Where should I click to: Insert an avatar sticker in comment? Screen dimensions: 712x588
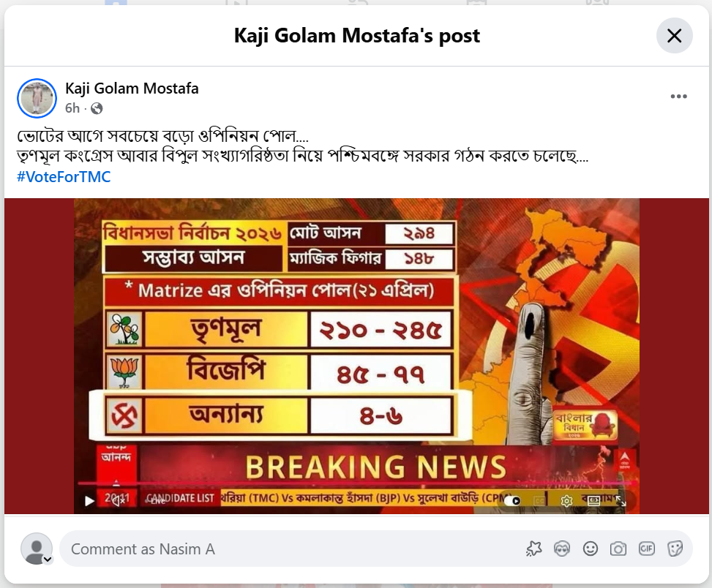[x=562, y=549]
